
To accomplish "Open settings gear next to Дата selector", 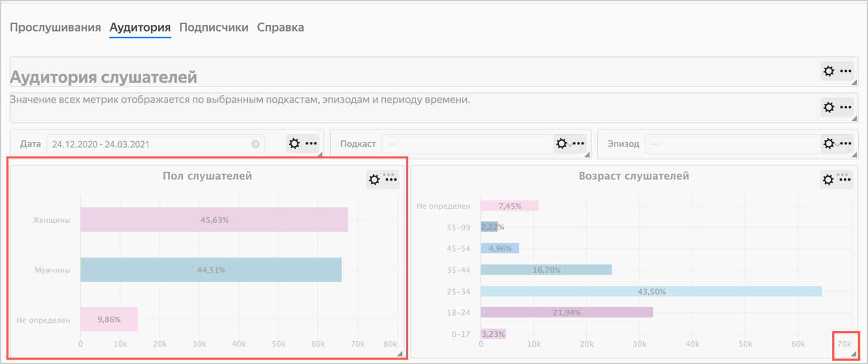I will (294, 144).
